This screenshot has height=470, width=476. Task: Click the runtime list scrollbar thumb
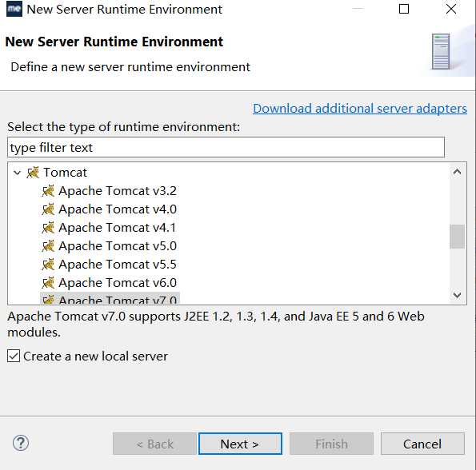click(x=457, y=237)
